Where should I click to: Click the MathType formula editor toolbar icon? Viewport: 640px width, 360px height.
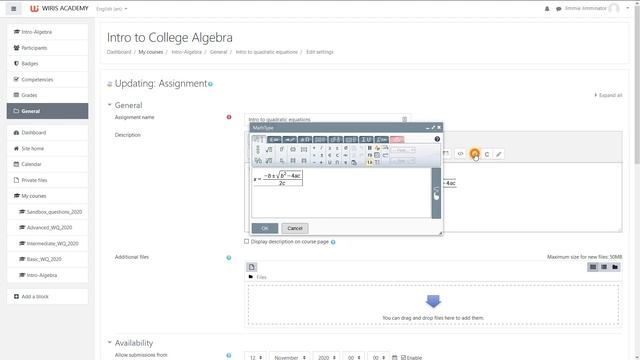(x=474, y=154)
